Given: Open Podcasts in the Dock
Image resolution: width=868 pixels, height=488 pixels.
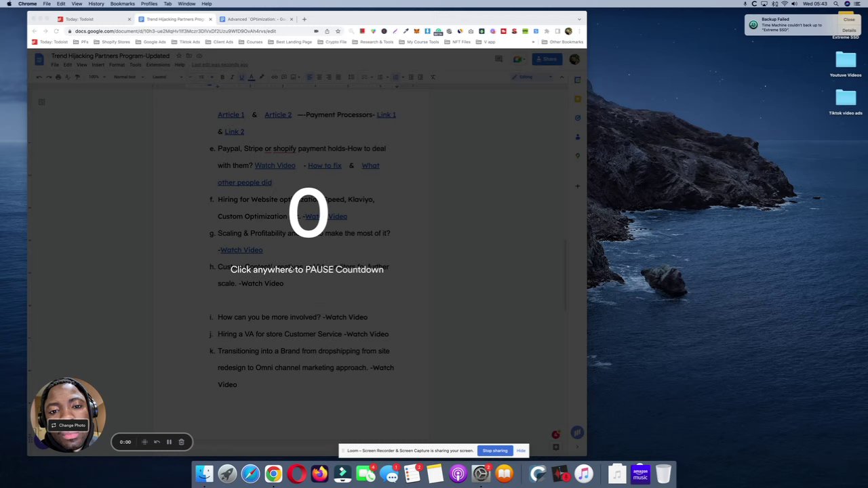Looking at the screenshot, I should pyautogui.click(x=458, y=473).
